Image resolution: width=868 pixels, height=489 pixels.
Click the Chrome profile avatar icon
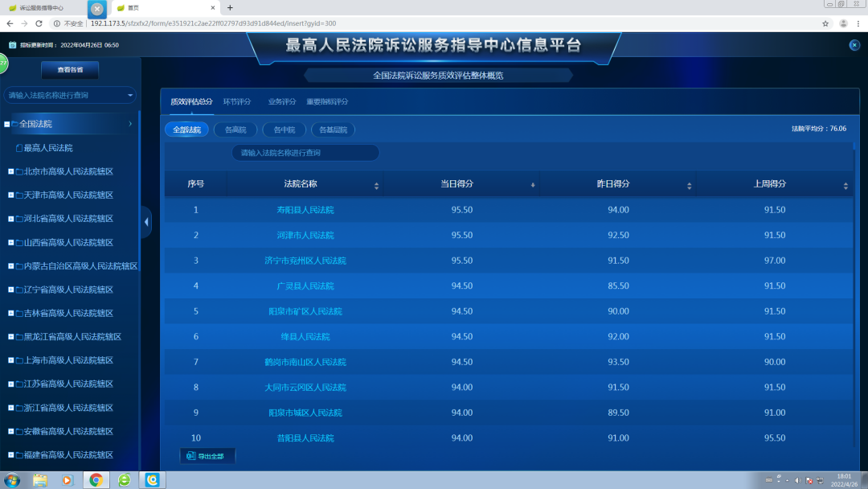(x=843, y=23)
